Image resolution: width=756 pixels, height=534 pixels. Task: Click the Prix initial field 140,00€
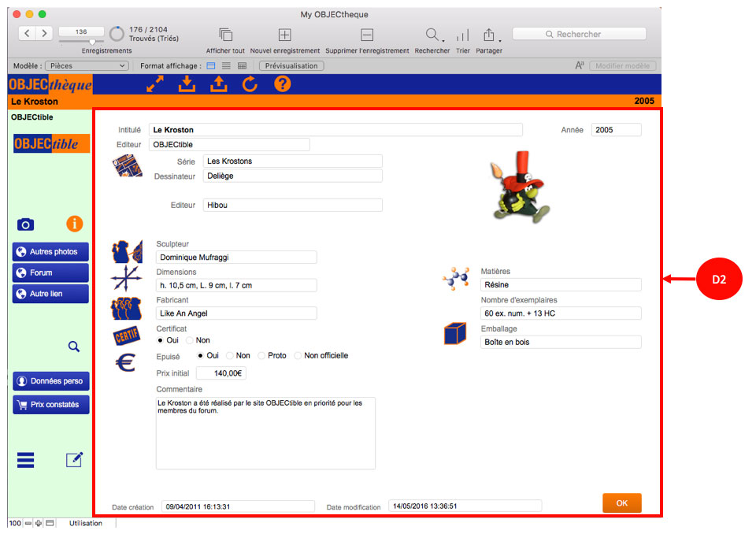pyautogui.click(x=221, y=373)
